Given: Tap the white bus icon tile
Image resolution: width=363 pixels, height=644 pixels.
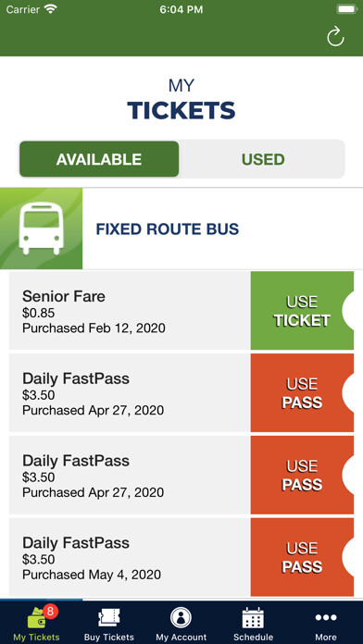Looking at the screenshot, I should pos(41,229).
